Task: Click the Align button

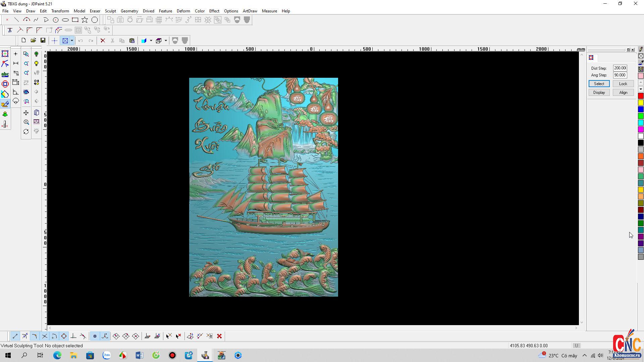Action: (x=623, y=92)
